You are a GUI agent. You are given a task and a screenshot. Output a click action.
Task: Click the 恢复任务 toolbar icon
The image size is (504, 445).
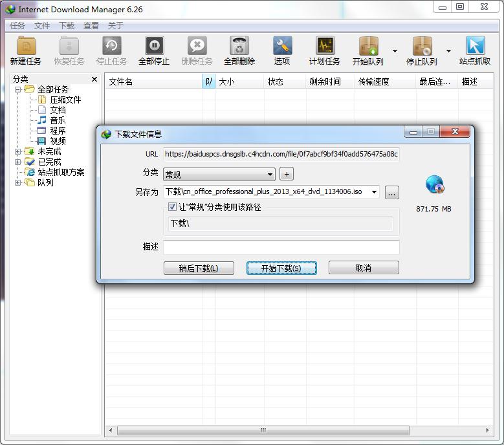pyautogui.click(x=69, y=46)
